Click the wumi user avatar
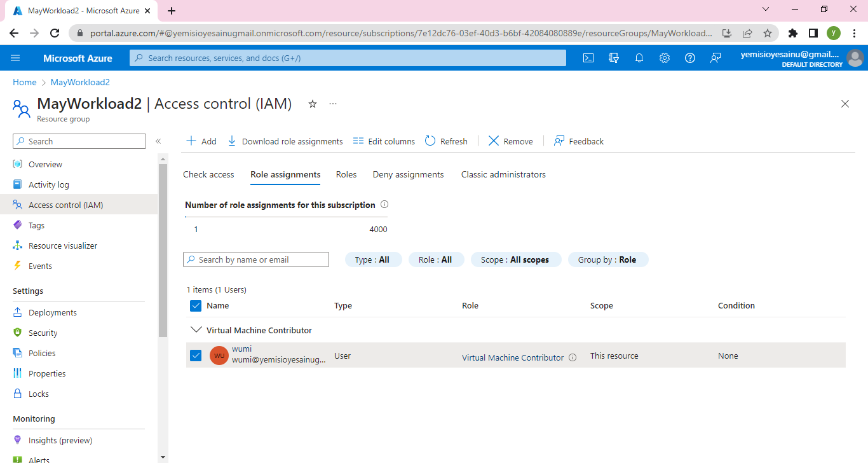The height and width of the screenshot is (463, 868). (219, 356)
